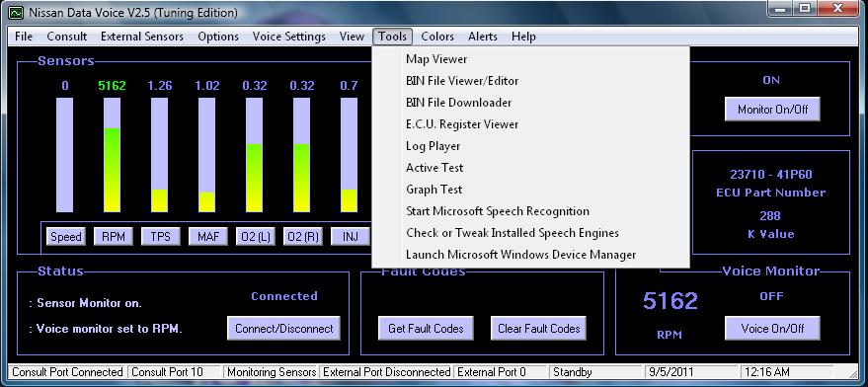Launch Microsoft Windows Device Manager
Screen dimensions: 868x387
coord(530,255)
